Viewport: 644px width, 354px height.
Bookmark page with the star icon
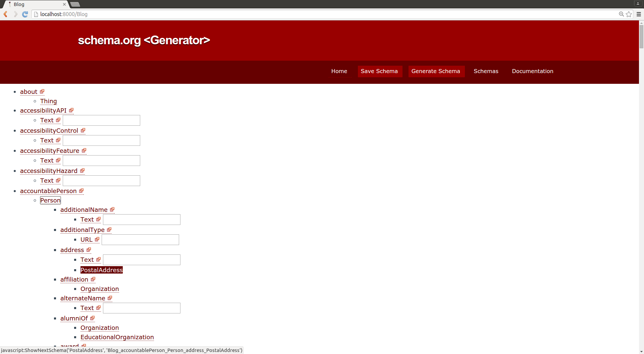[629, 14]
